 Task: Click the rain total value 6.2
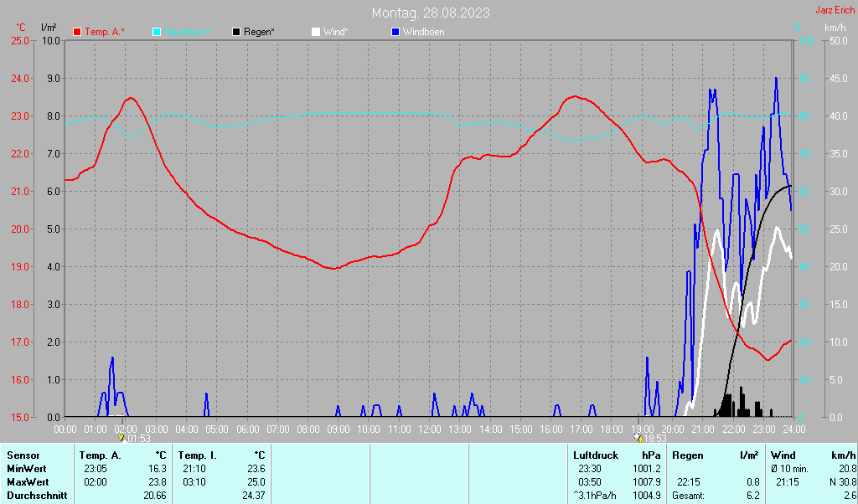pos(753,496)
